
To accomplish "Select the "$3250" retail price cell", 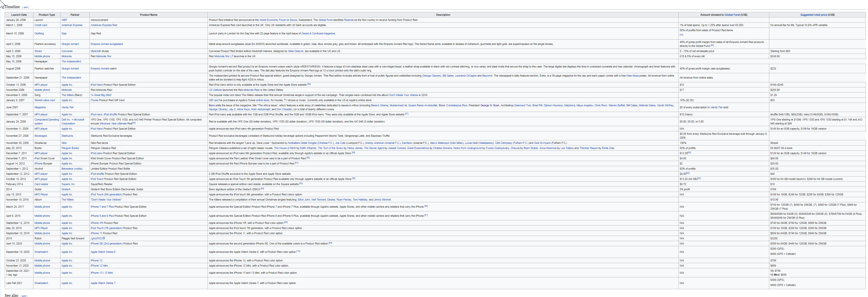I will (x=817, y=238).
